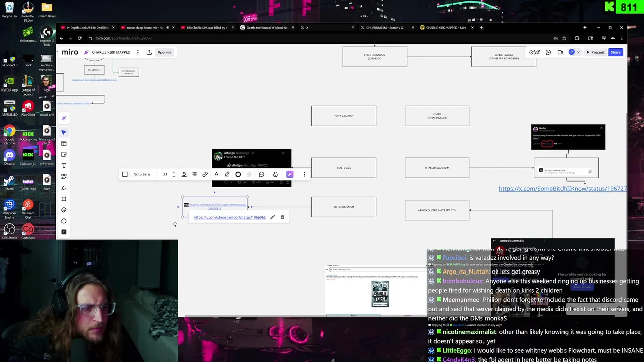This screenshot has width=644, height=362.
Task: Toggle lock on the selected object
Action: tap(275, 174)
